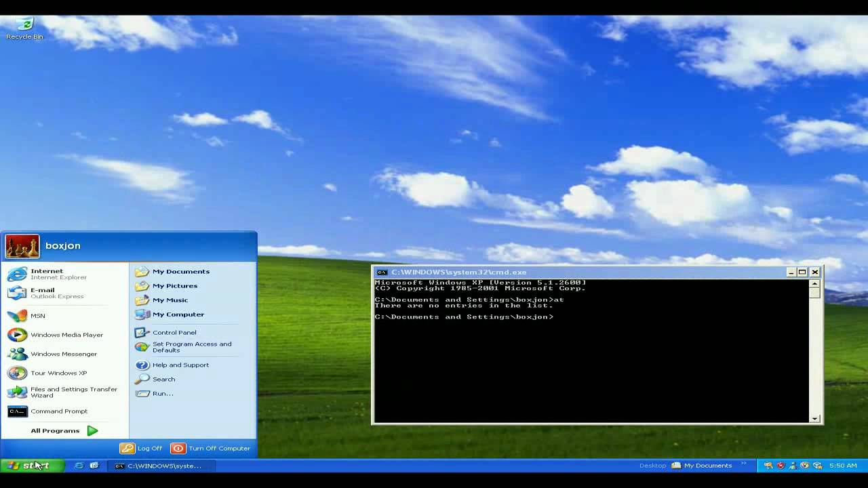
Task: Click the Start button
Action: 33,466
